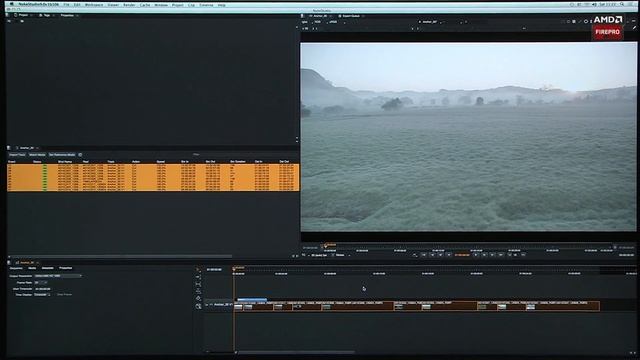The height and width of the screenshot is (360, 640).
Task: Click the spreadsheet horizontal scrollbar
Action: pyautogui.click(x=120, y=256)
